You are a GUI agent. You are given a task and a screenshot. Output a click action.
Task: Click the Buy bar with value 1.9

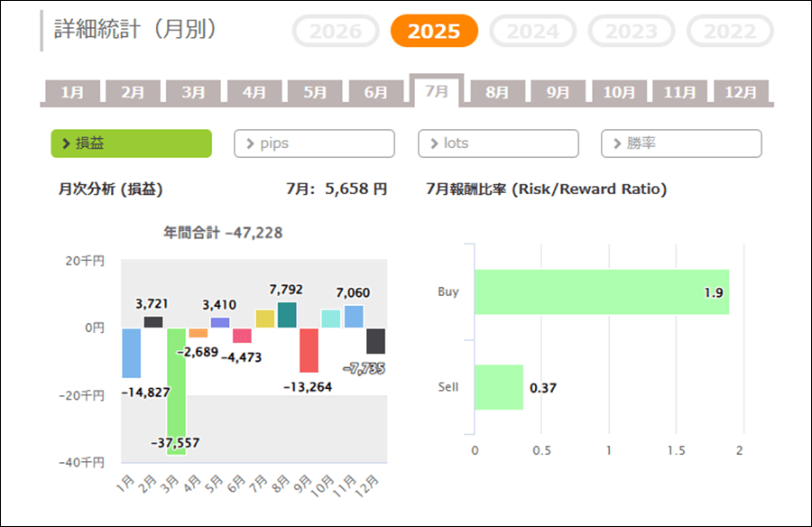tap(602, 291)
